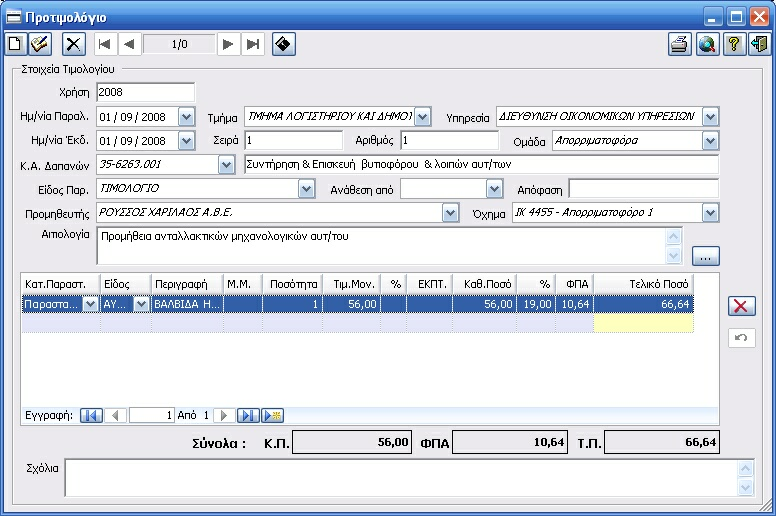Open search with globe magnifier icon
This screenshot has width=776, height=516.
[x=708, y=45]
